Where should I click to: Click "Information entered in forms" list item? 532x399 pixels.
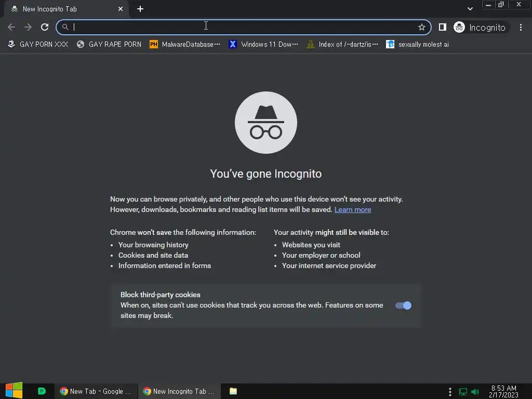pyautogui.click(x=165, y=265)
